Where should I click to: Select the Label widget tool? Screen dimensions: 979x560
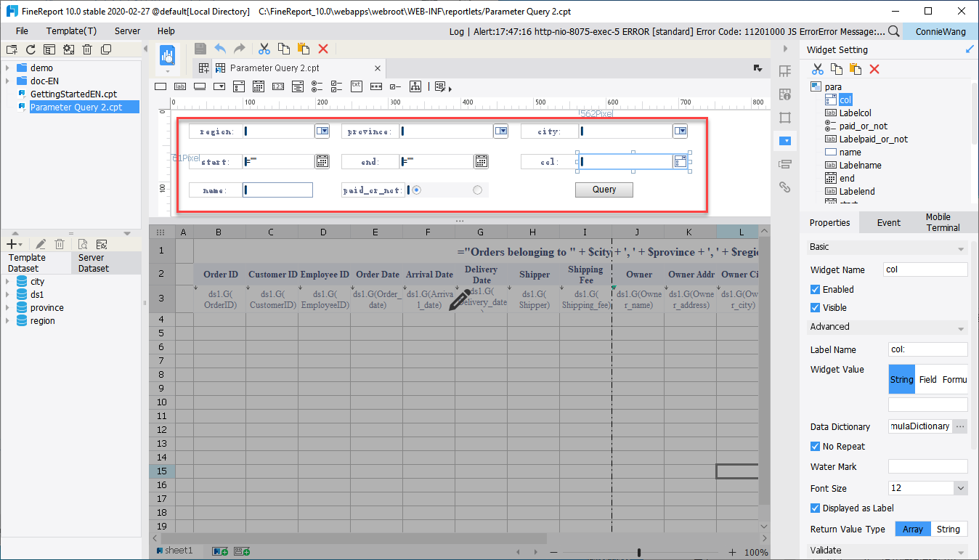(x=180, y=86)
